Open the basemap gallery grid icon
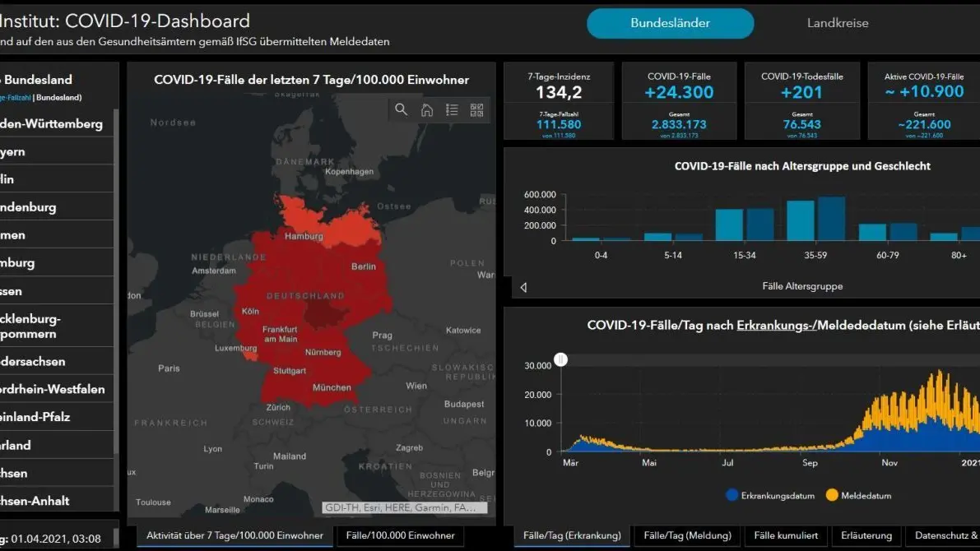Viewport: 980px width, 551px height. [477, 110]
